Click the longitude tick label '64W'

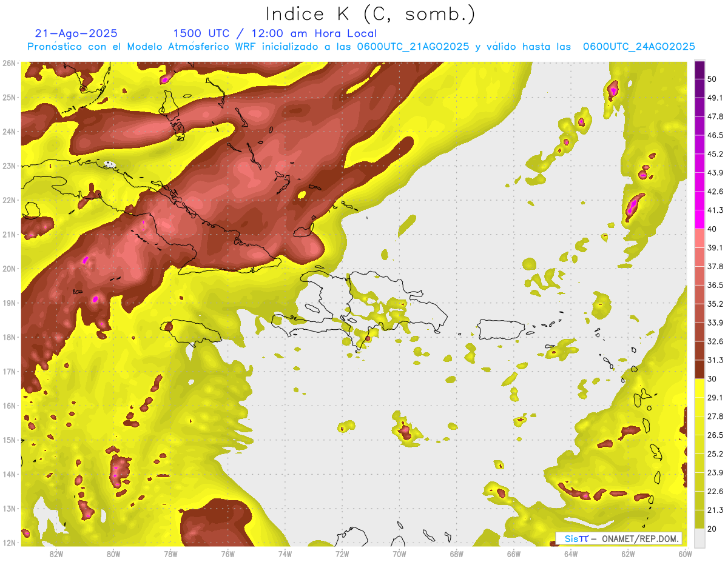tap(570, 554)
